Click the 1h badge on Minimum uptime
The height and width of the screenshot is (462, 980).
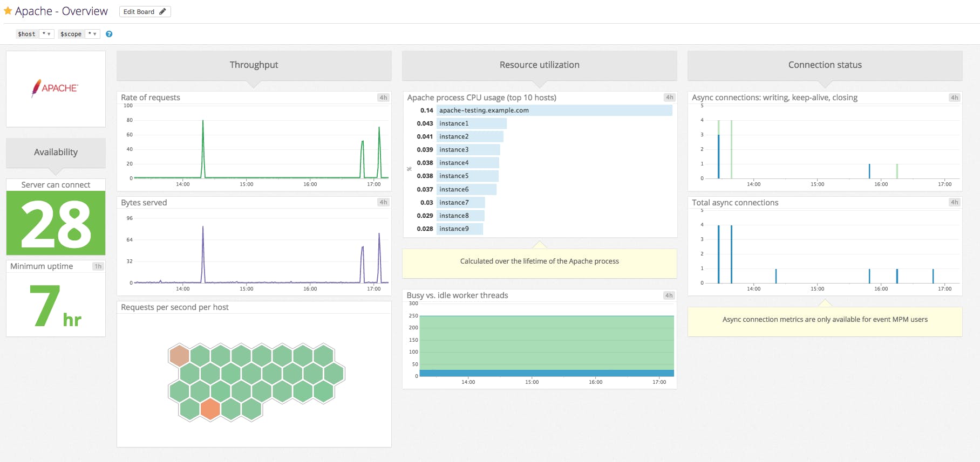coord(98,266)
